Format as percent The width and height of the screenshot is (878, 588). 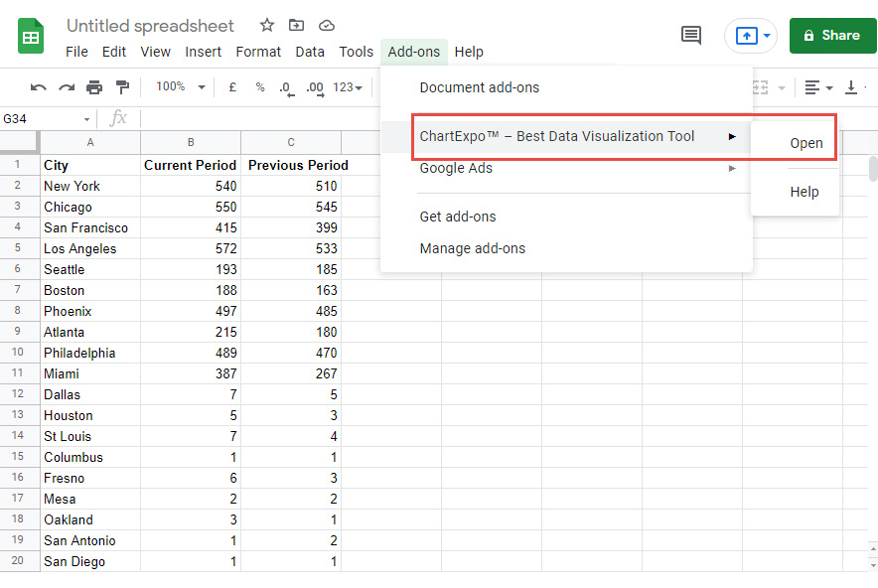[x=260, y=87]
